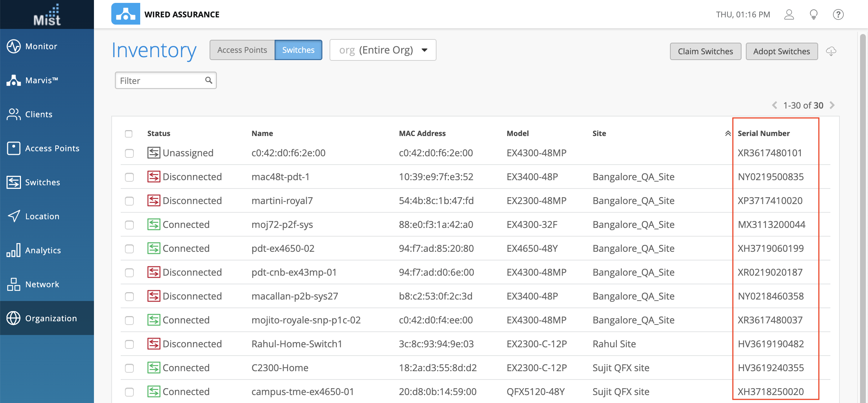Expand the org Entire Org dropdown

pos(383,50)
